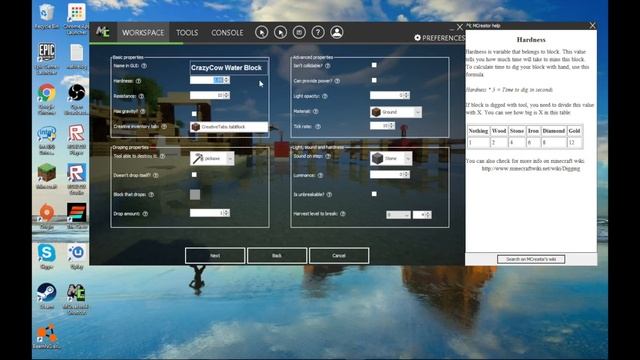Click the help icon next to Name in GUI
Image resolution: width=640 pixels, height=360 pixels.
pyautogui.click(x=144, y=66)
